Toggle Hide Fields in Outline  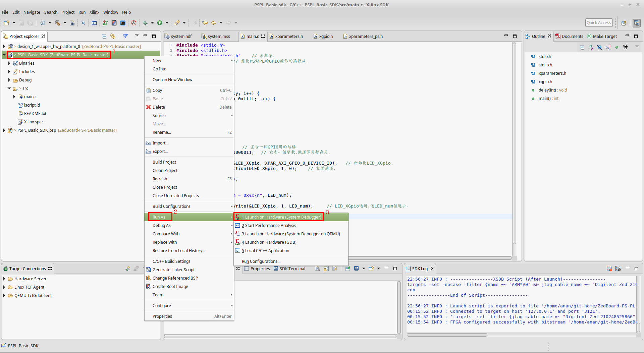pyautogui.click(x=600, y=47)
